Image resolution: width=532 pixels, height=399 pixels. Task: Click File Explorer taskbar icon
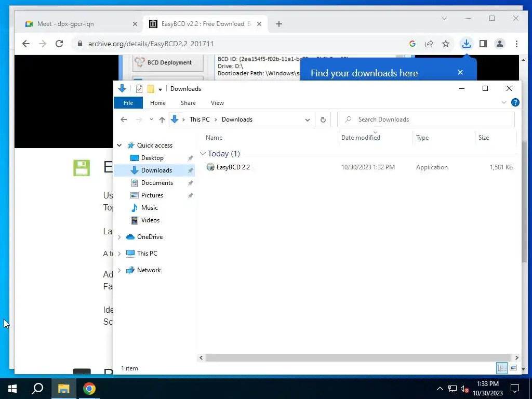click(63, 389)
